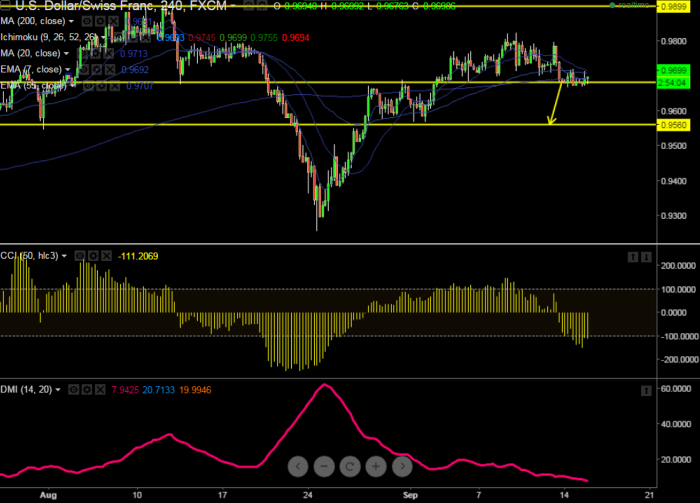Click the CCI (50, hlc3) label
The height and width of the screenshot is (503, 700).
click(x=29, y=256)
